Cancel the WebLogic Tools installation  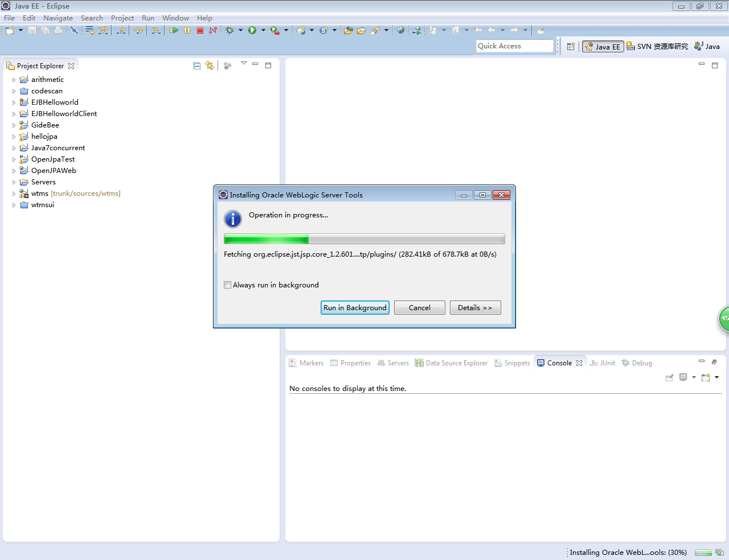click(420, 308)
